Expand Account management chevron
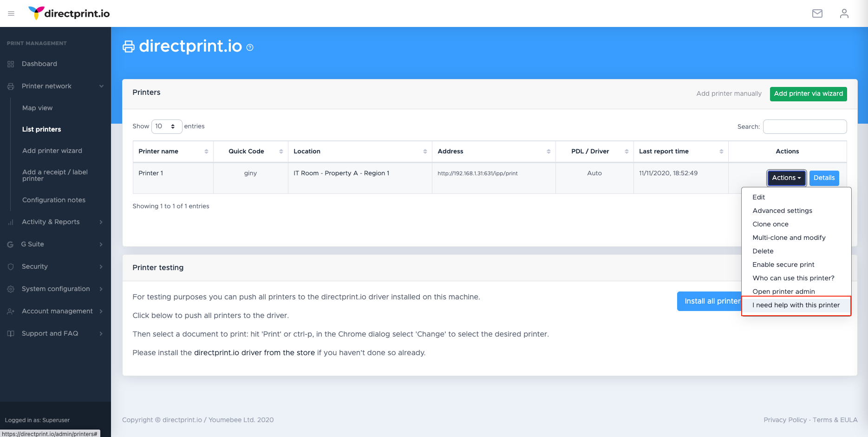Viewport: 868px width, 437px height. pos(101,311)
